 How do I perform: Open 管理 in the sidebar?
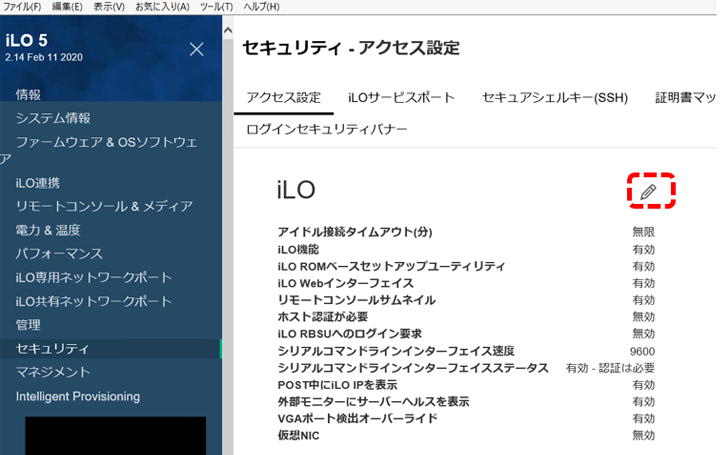[28, 325]
